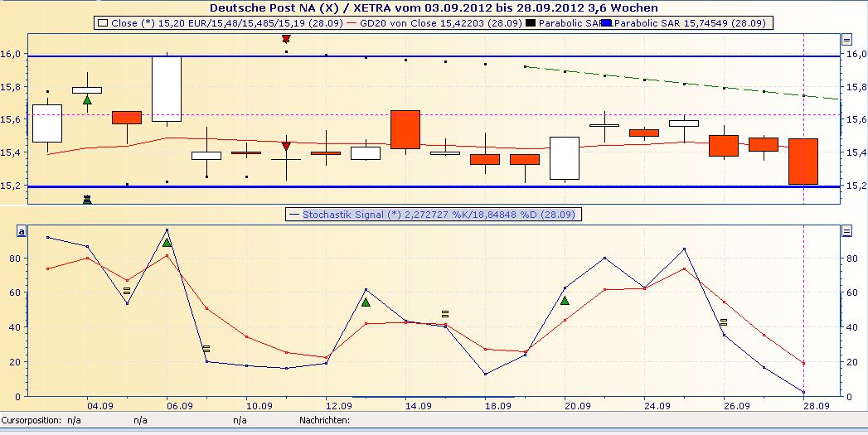
Task: Click the green stochastic triangle at 13.09
Action: pos(366,302)
